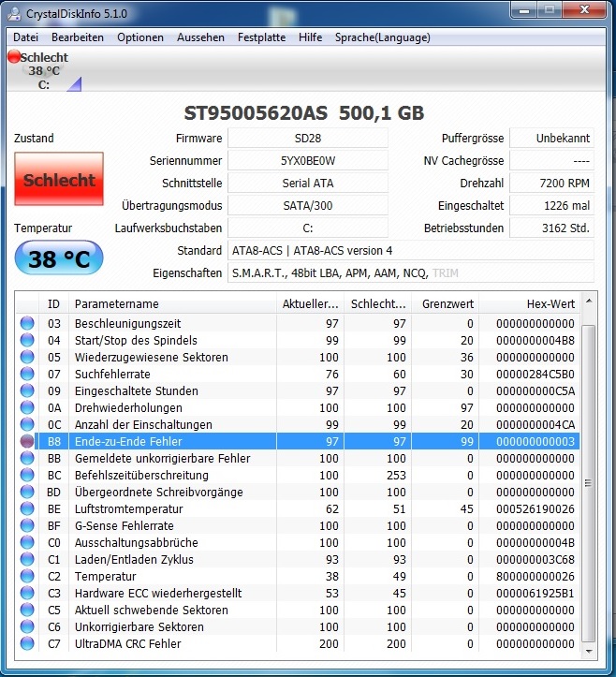Click status dot of Übergeordnete Schreibvorgänge row
This screenshot has width=616, height=677.
(x=27, y=492)
